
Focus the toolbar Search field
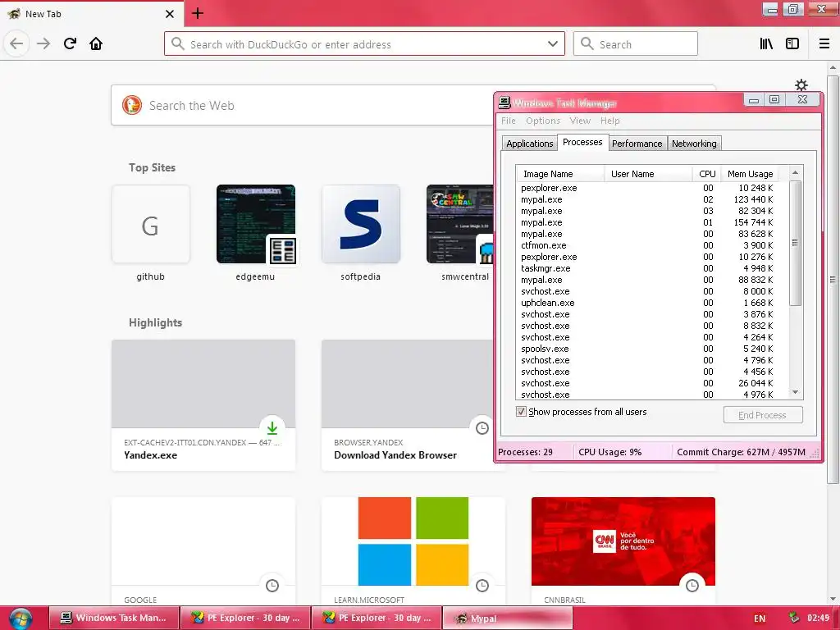click(x=636, y=43)
